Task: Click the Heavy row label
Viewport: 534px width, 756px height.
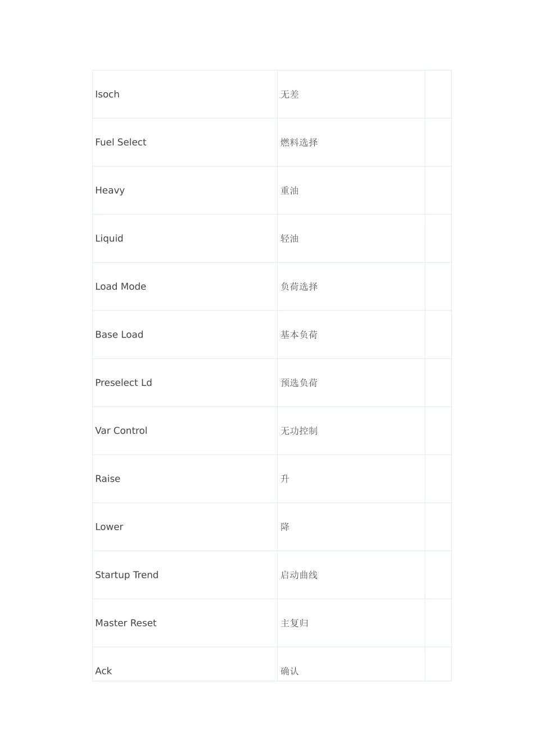Action: coord(110,190)
